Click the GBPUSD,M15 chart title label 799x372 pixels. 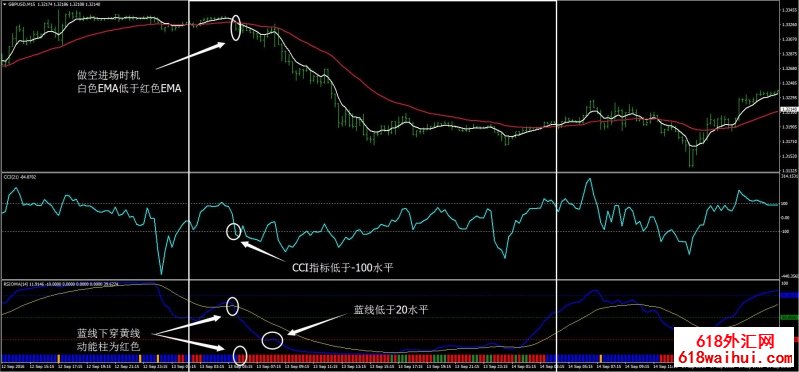point(19,4)
